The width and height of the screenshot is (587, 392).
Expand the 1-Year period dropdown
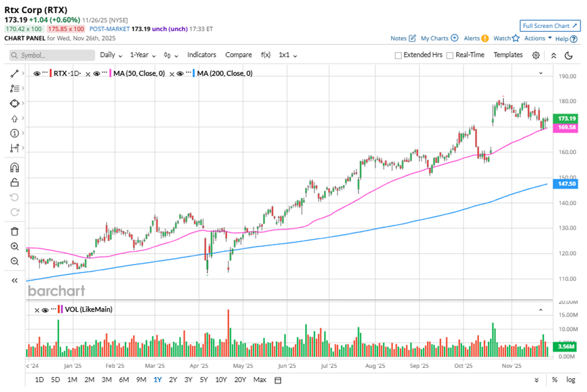click(143, 55)
